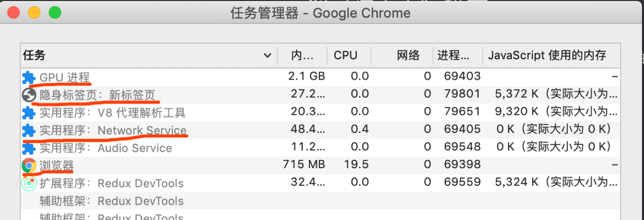
Task: Minimize the 任务管理器 window with yellow button
Action: [x=34, y=12]
